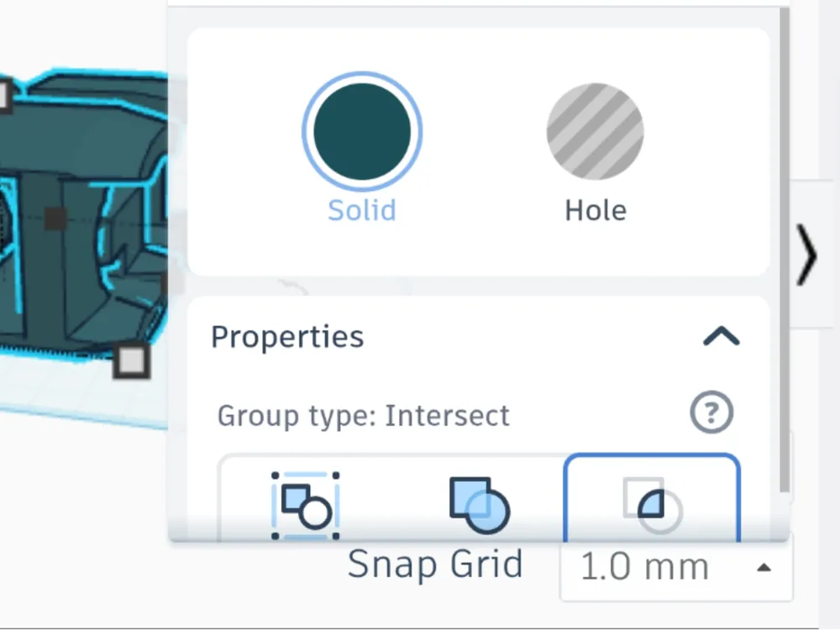
Task: Click the inspector panel's vertical scrollbar
Action: [x=785, y=249]
